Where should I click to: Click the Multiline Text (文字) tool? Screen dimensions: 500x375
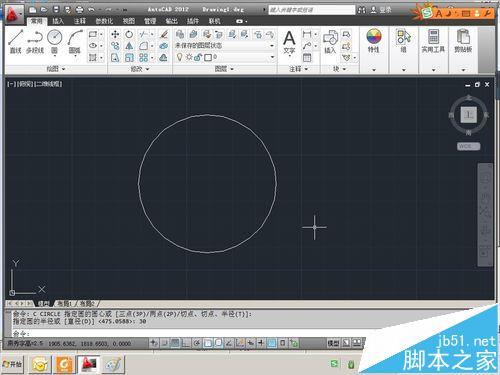click(x=289, y=42)
